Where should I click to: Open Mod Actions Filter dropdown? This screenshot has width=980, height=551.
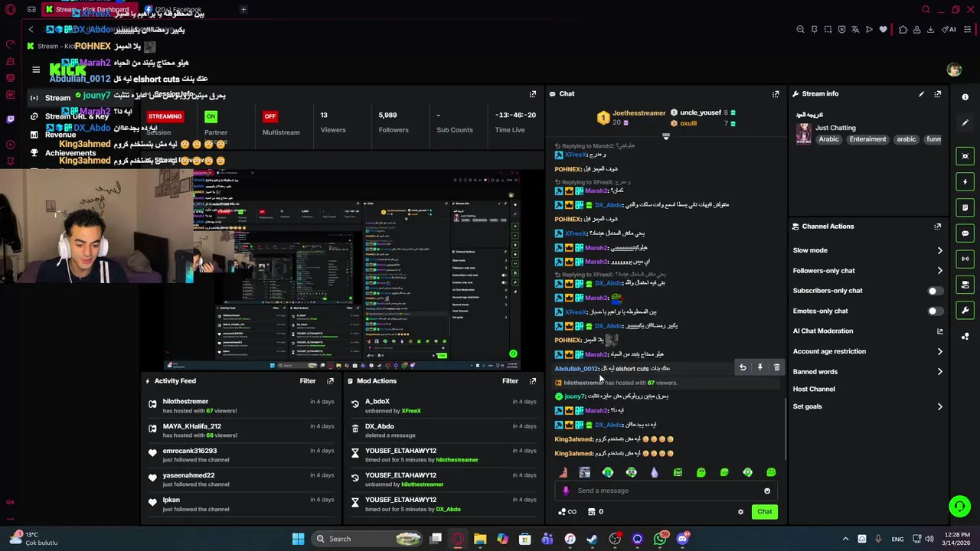(510, 381)
